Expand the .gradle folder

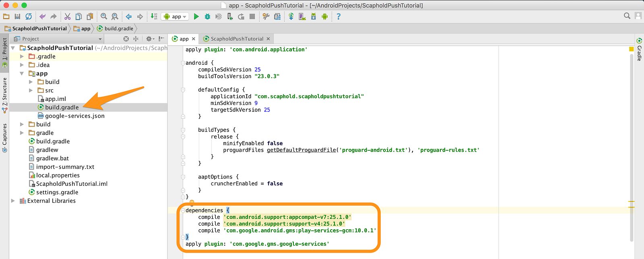pyautogui.click(x=22, y=56)
